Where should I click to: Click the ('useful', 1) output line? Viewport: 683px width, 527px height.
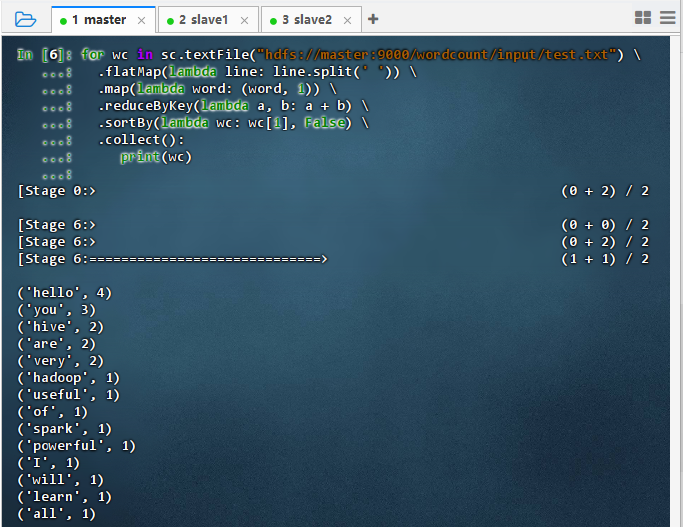(x=68, y=395)
